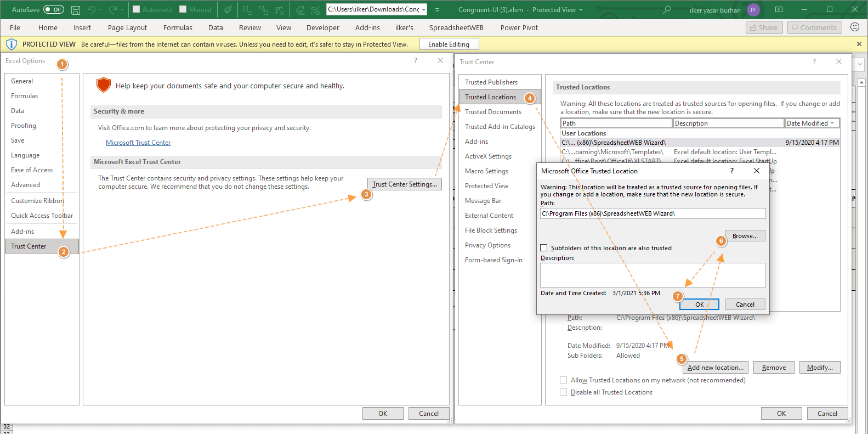Click the IY user avatar

(x=753, y=10)
